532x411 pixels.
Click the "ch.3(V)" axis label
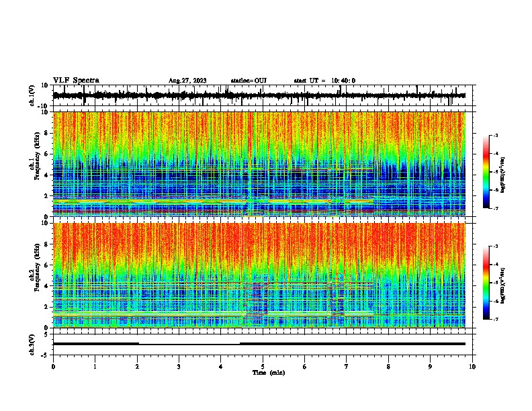point(32,345)
